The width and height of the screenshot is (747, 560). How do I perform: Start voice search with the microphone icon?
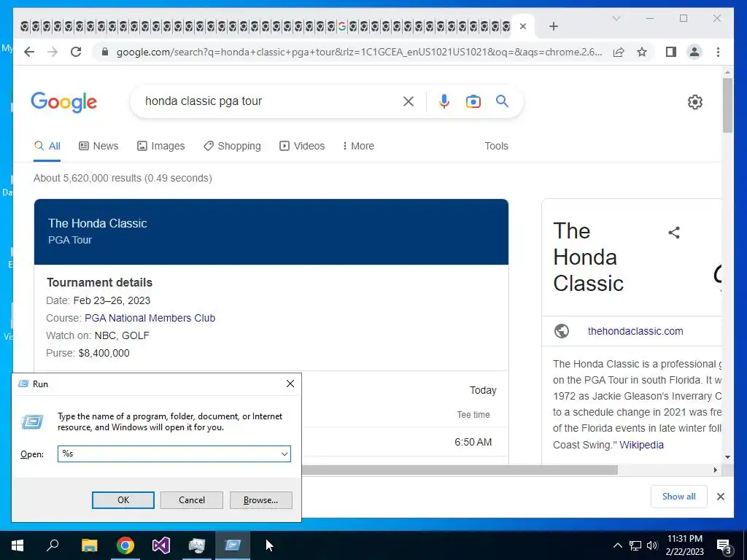click(x=444, y=101)
